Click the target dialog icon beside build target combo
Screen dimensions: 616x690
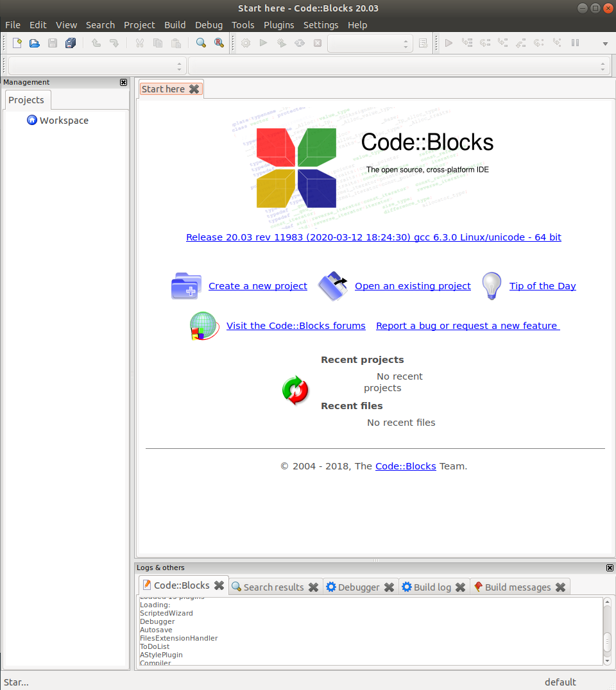pos(423,43)
